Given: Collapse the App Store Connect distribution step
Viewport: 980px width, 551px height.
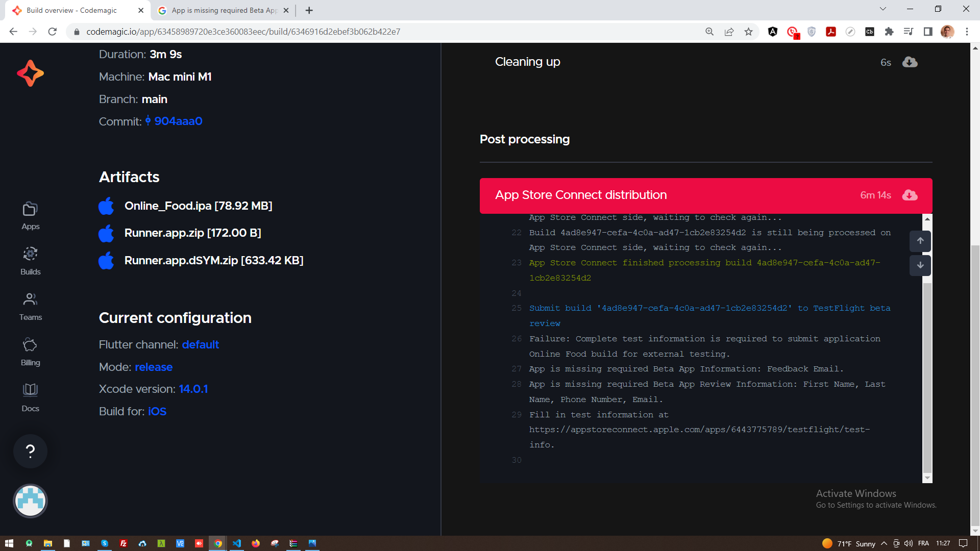Looking at the screenshot, I should pos(706,195).
